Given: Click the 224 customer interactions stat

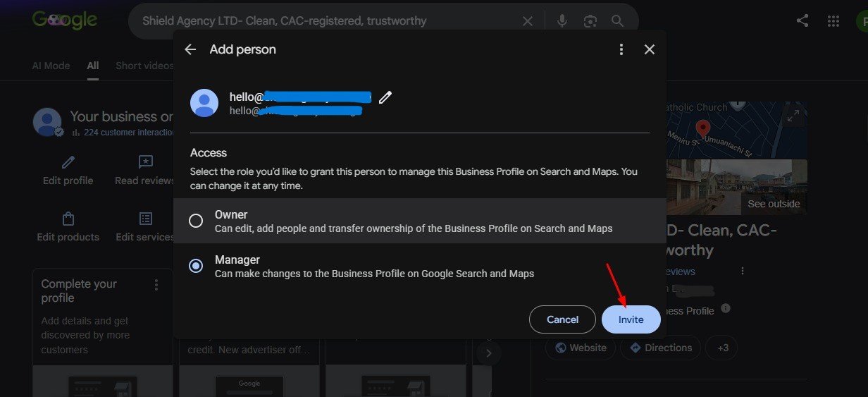Looking at the screenshot, I should (122, 133).
